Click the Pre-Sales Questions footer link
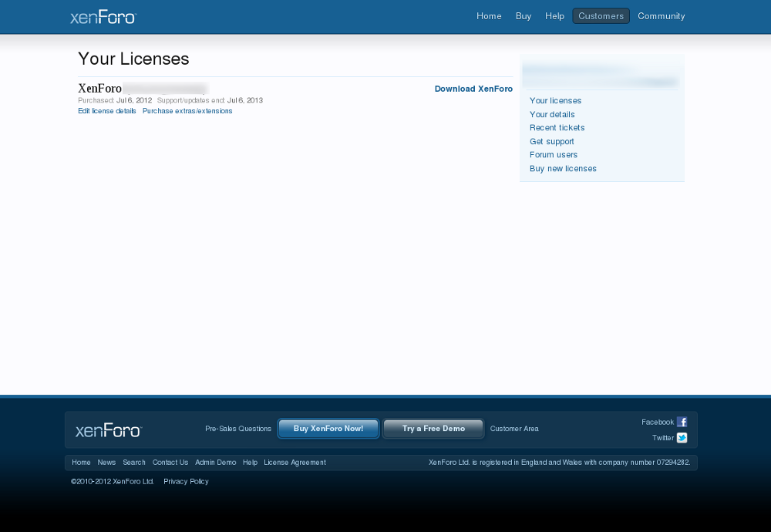 click(238, 429)
